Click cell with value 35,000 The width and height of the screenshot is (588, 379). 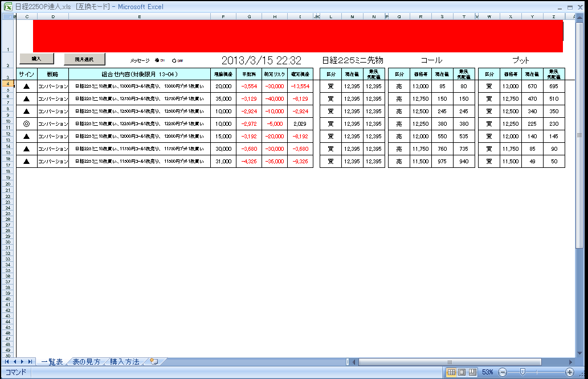point(223,99)
